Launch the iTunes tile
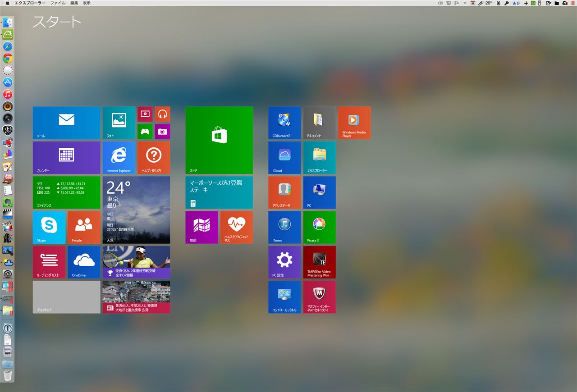 pos(284,228)
